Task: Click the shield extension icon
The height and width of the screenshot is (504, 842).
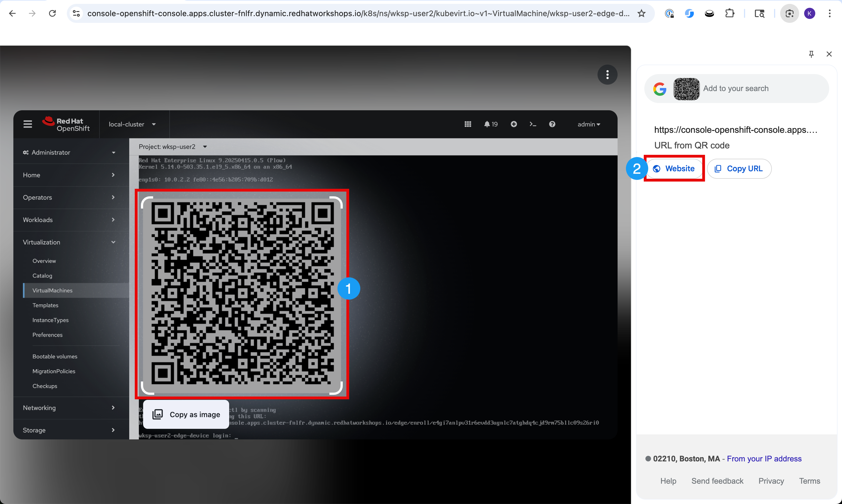Action: [669, 13]
